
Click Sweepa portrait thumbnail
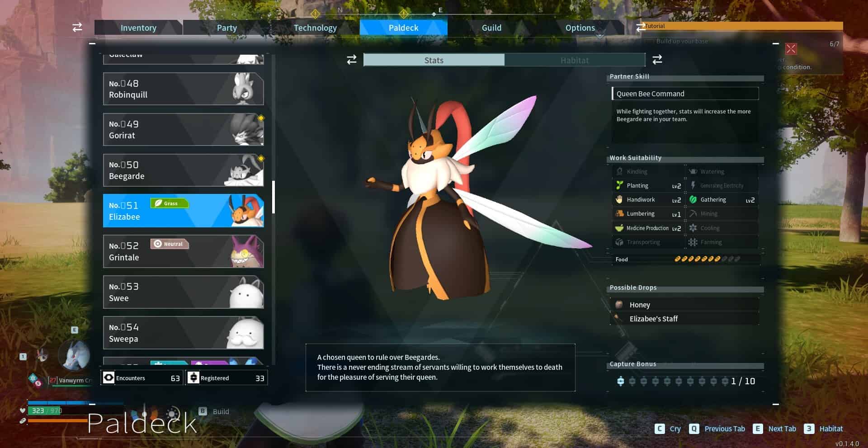(x=245, y=333)
